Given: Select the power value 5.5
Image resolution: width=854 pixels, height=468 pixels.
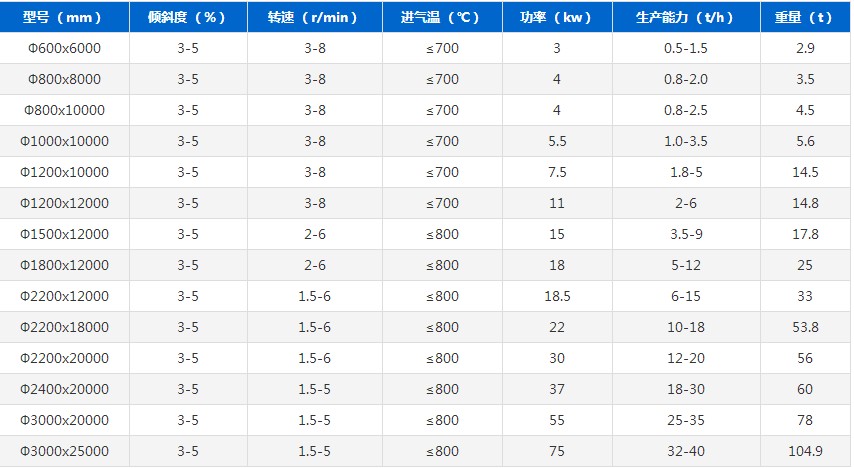Looking at the screenshot, I should pos(557,141).
